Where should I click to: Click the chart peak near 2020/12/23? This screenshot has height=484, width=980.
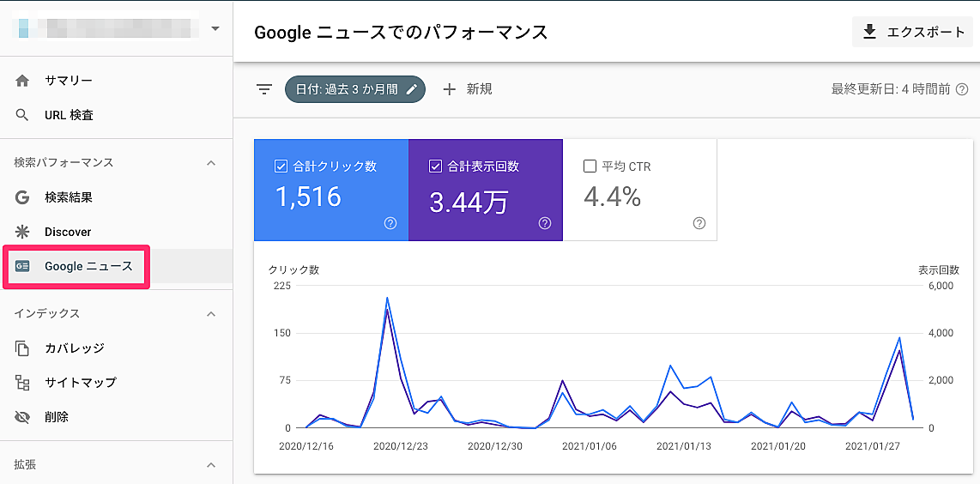(x=387, y=299)
